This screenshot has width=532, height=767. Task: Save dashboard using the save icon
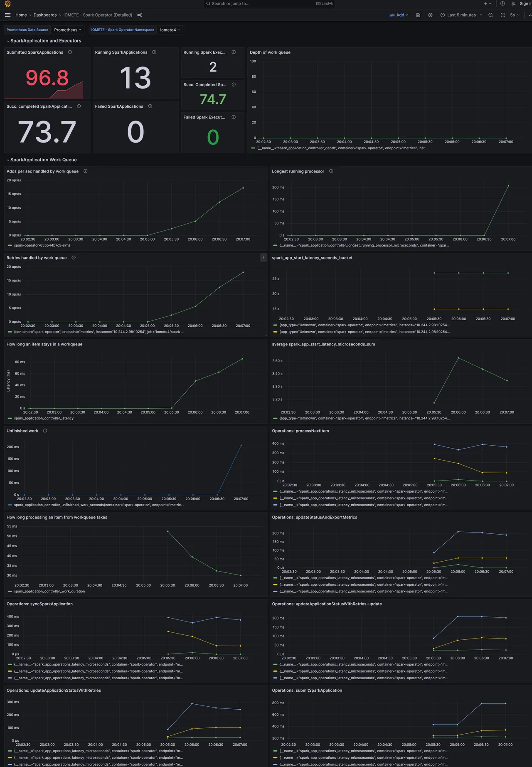(418, 15)
